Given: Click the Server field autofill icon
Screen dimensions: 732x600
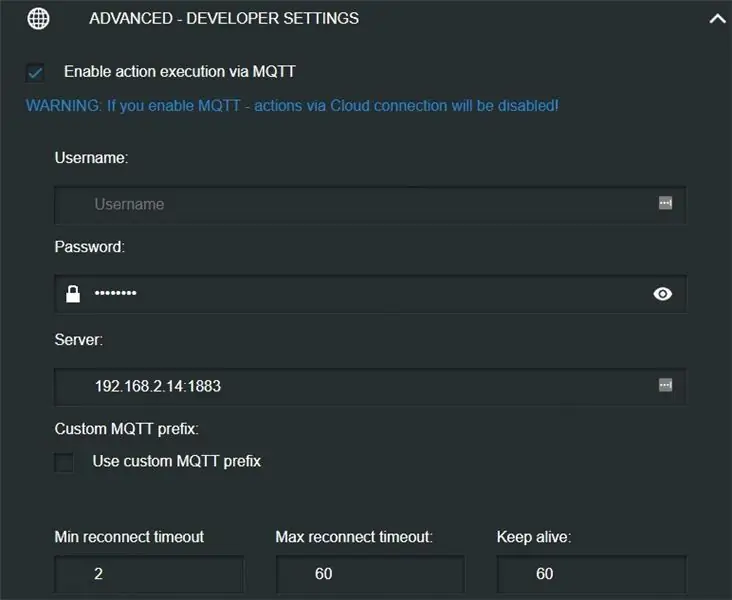Looking at the screenshot, I should pyautogui.click(x=665, y=385).
